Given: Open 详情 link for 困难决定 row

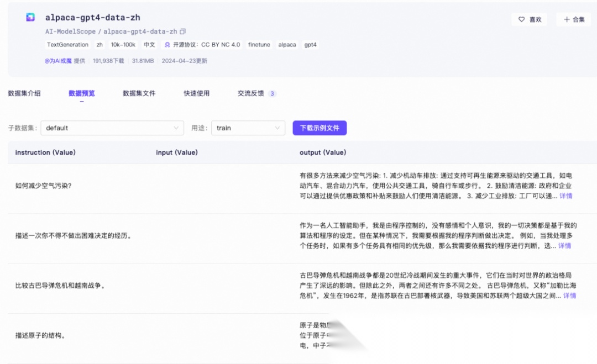Looking at the screenshot, I should (x=564, y=246).
